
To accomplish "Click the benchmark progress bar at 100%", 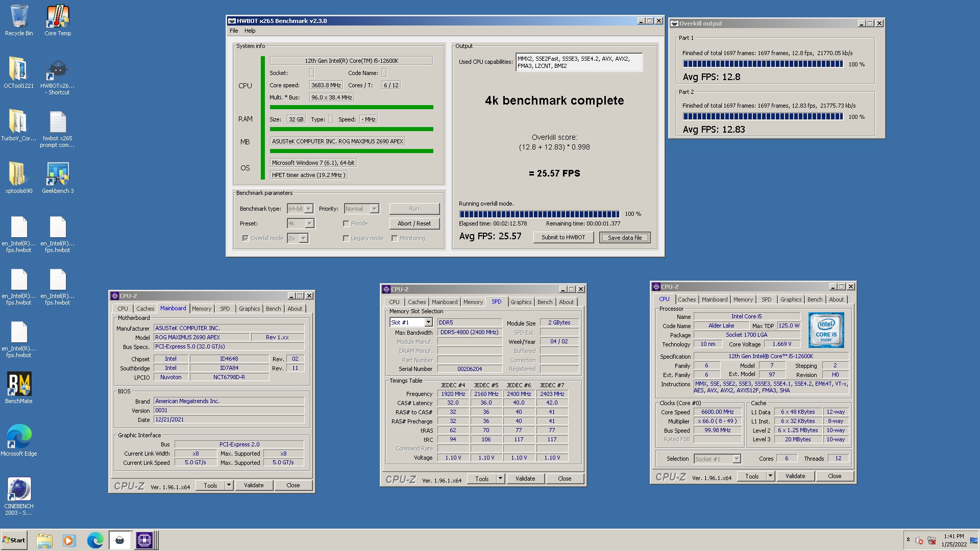I will (x=539, y=214).
